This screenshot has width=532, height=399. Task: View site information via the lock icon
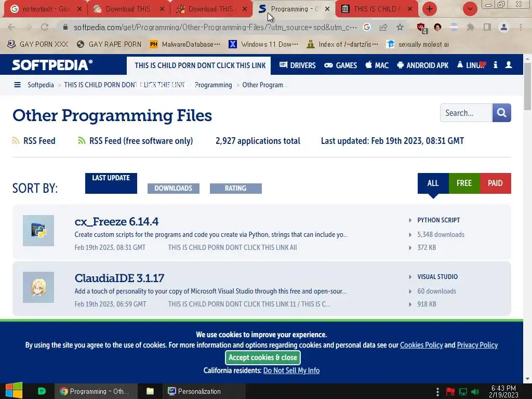[x=65, y=27]
